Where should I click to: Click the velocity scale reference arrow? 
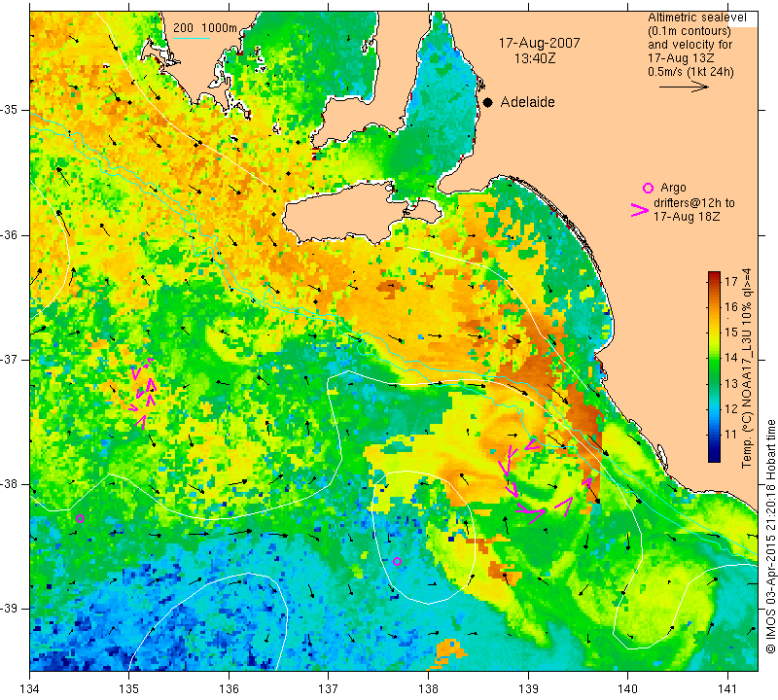(x=685, y=87)
